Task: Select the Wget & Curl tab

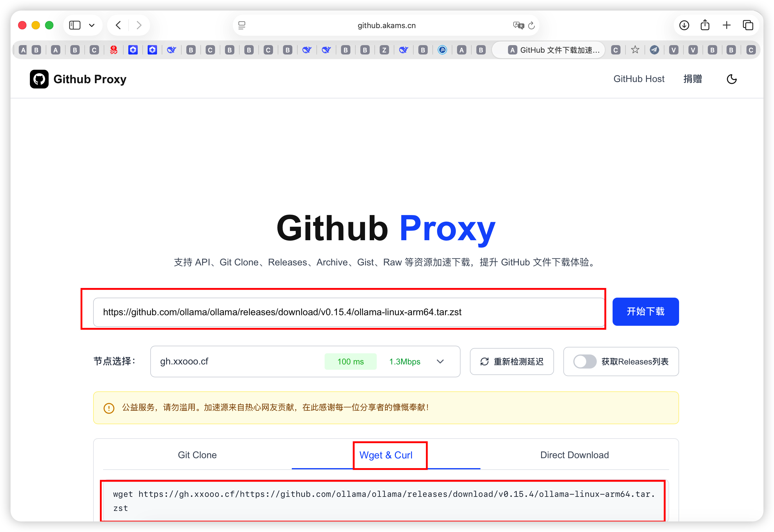Action: 386,455
